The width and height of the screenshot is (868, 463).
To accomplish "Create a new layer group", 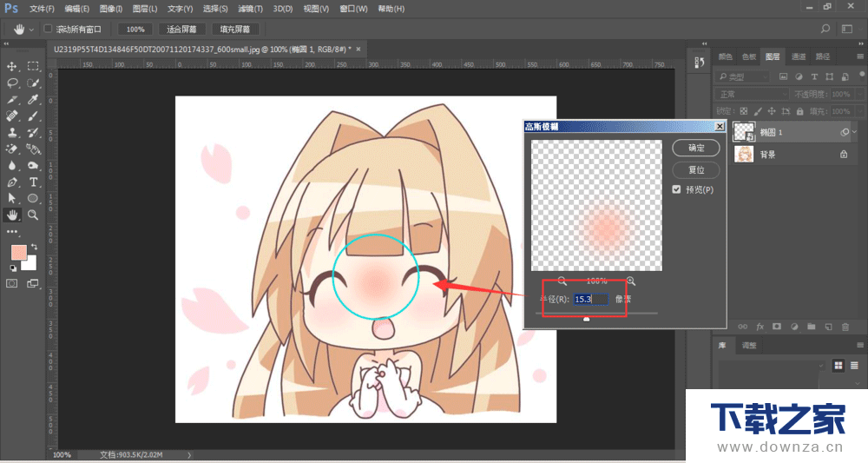I will click(811, 327).
